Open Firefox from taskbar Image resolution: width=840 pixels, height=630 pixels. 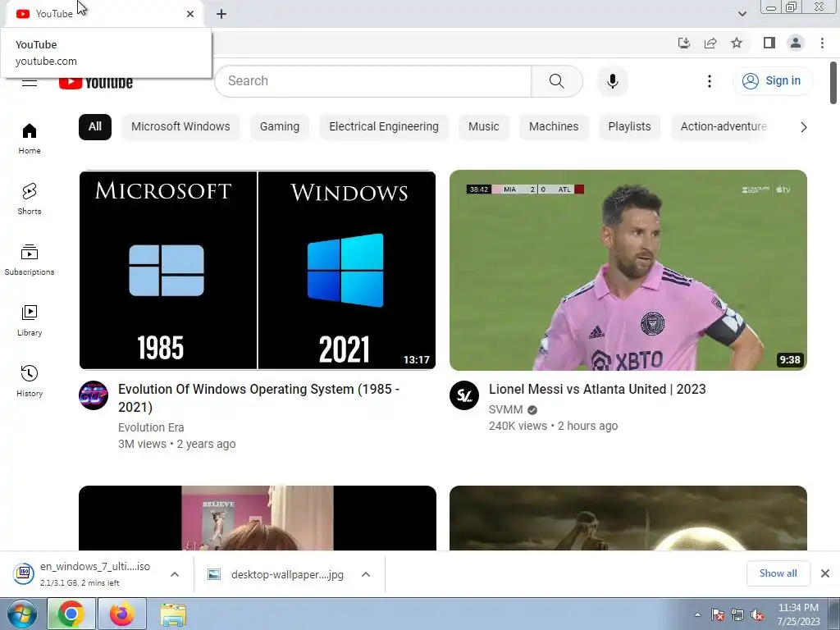122,614
